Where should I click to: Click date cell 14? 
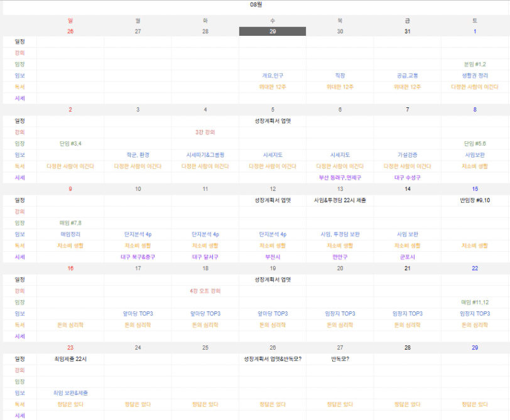407,189
